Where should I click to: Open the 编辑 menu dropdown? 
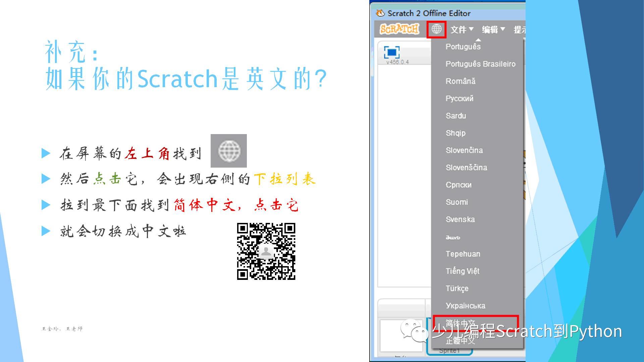coord(493,29)
